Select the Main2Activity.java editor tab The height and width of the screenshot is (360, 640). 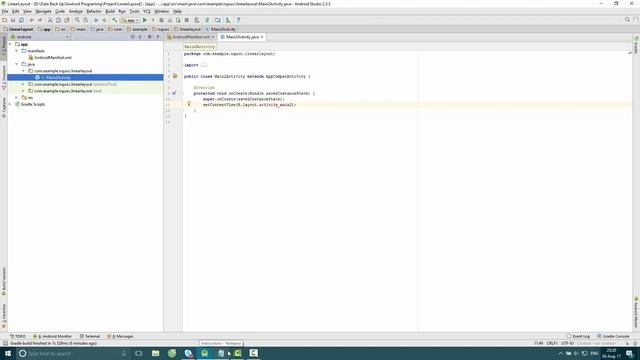click(x=242, y=37)
